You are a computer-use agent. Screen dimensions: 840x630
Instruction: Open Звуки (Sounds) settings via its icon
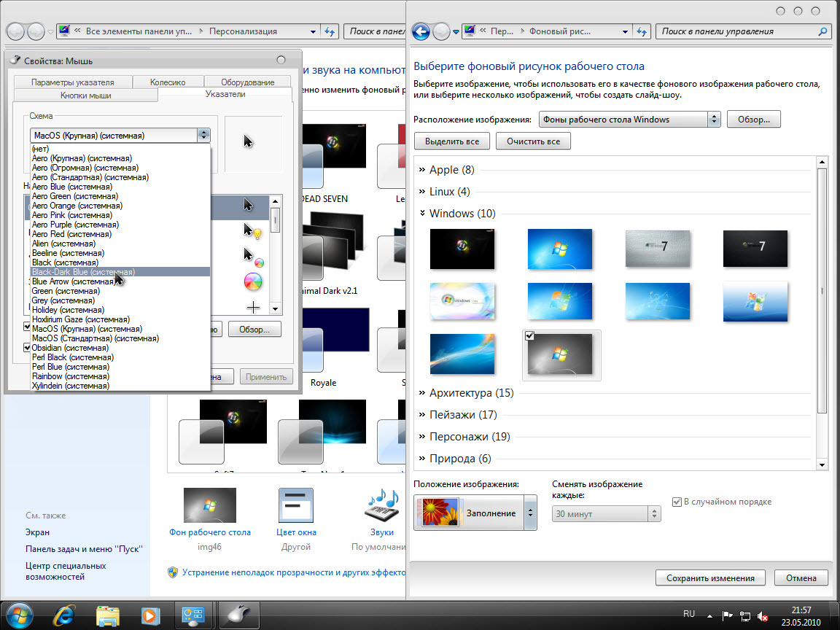(381, 505)
